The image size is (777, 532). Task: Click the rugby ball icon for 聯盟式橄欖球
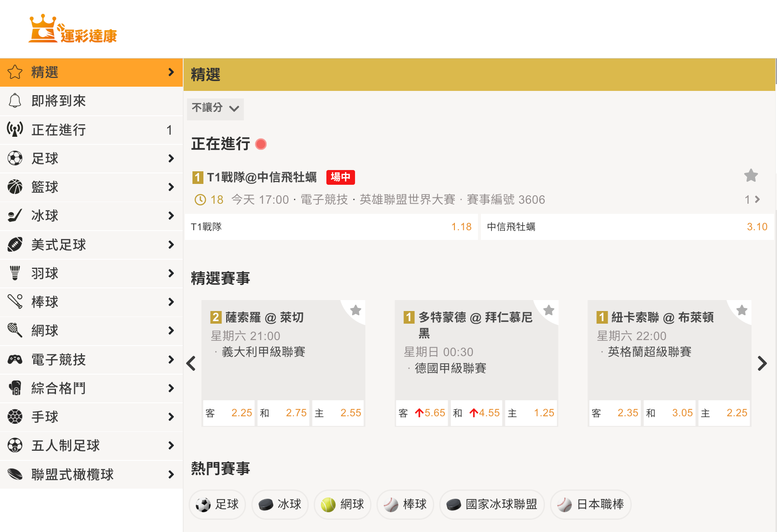click(x=15, y=474)
